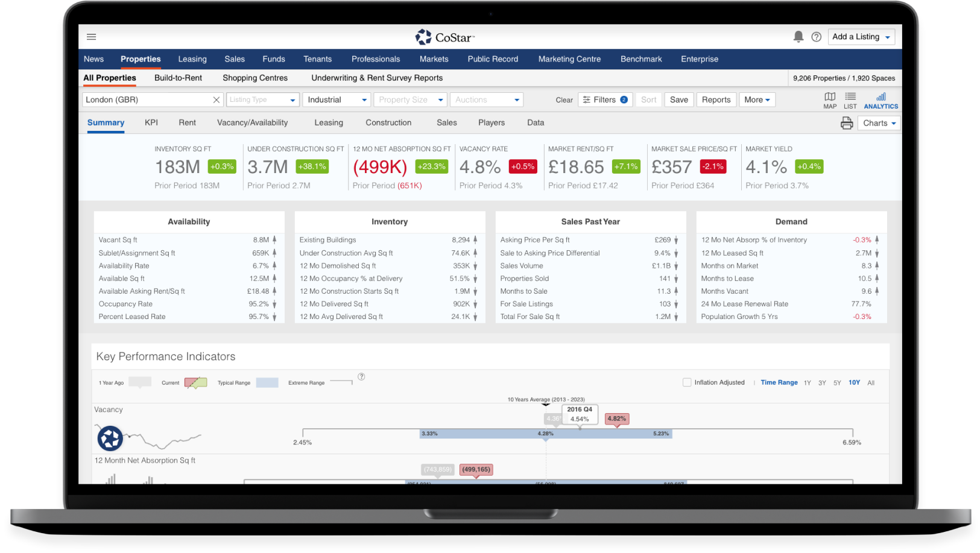Screen dimensions: 980x553
Task: Select the 1Y time range
Action: pyautogui.click(x=807, y=383)
